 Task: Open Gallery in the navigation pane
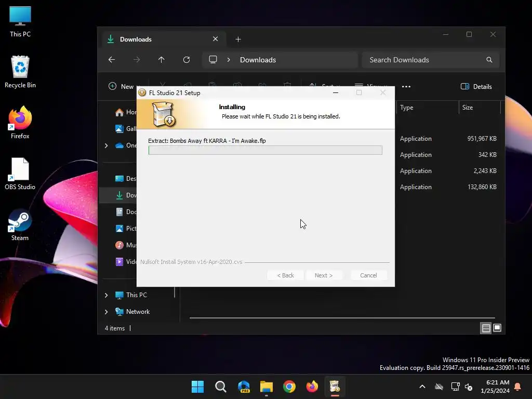[126, 129]
